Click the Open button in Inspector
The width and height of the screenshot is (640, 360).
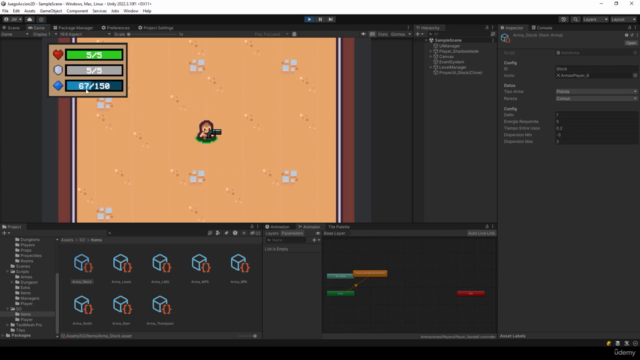(631, 43)
